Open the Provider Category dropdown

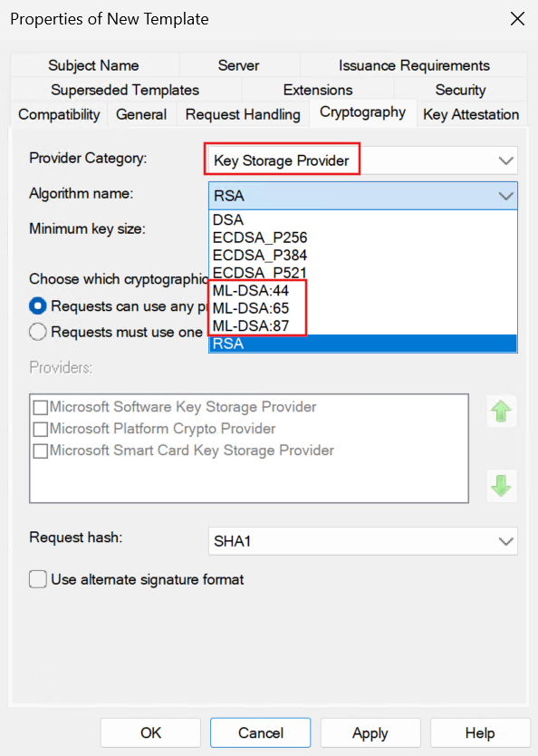tap(362, 160)
